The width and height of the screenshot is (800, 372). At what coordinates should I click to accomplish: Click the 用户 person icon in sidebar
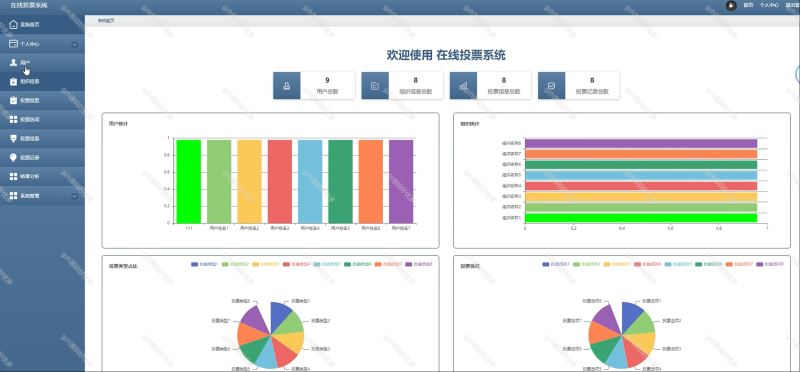pos(14,62)
